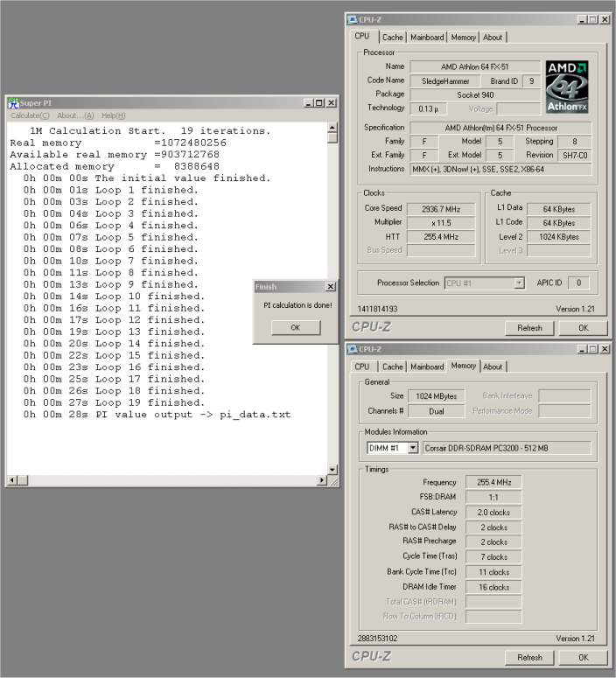
Task: Minimize the Super PI window
Action: tap(308, 103)
